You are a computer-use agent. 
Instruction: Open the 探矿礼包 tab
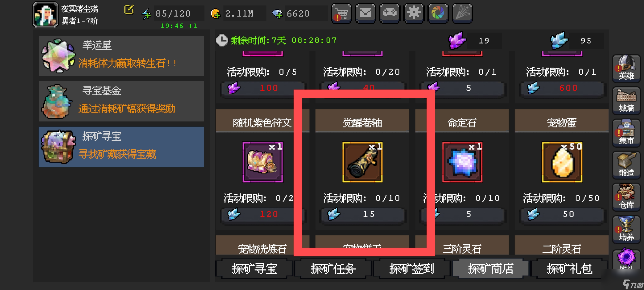click(569, 269)
